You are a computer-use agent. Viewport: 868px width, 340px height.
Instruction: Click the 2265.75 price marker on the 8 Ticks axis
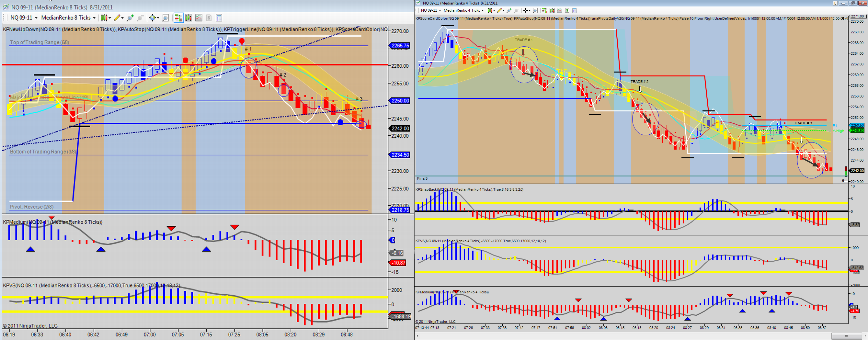[400, 45]
